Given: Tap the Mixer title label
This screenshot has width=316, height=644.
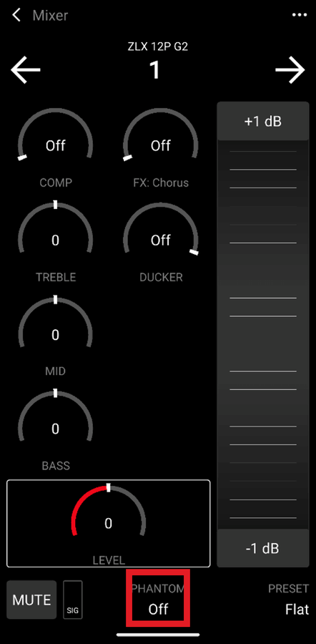Looking at the screenshot, I should click(50, 16).
